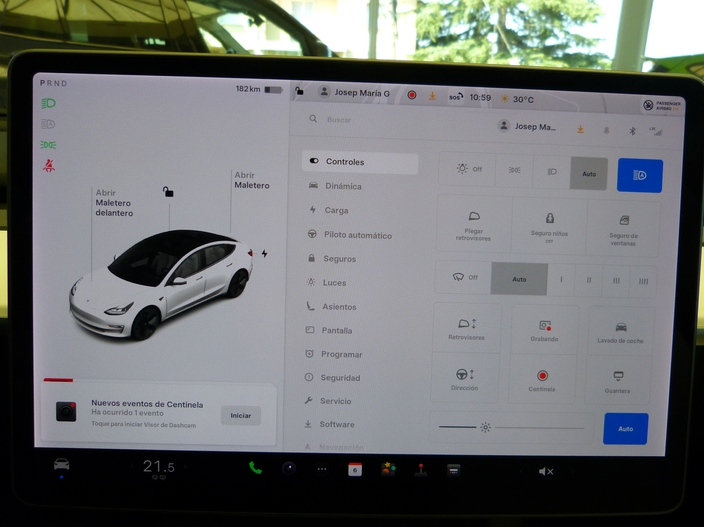
Task: Open all apps ellipsis launcher
Action: pyautogui.click(x=322, y=469)
